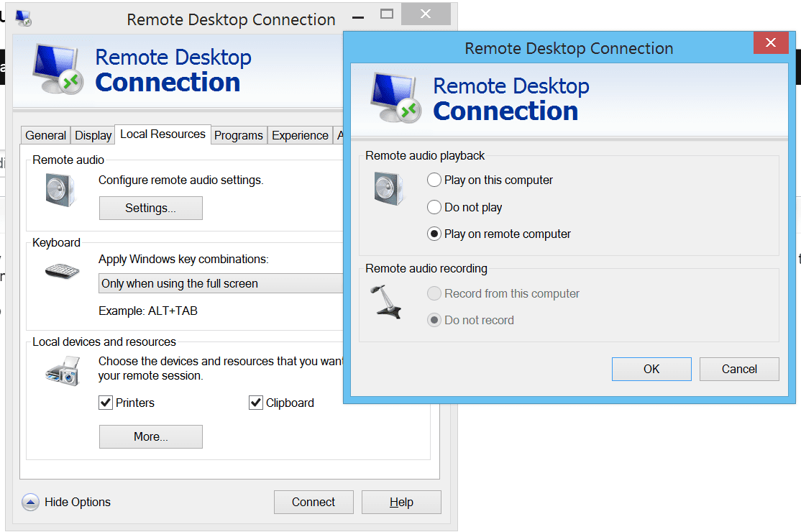The height and width of the screenshot is (532, 801).
Task: Click More under local devices
Action: 151,437
